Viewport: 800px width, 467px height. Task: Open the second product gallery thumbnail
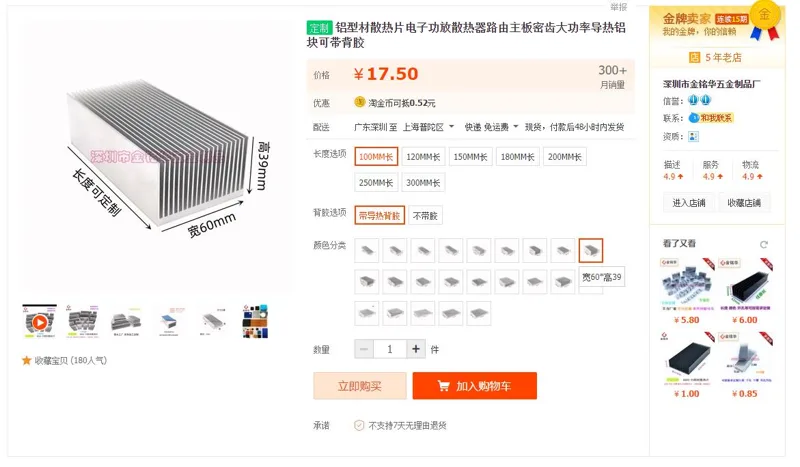click(x=83, y=322)
